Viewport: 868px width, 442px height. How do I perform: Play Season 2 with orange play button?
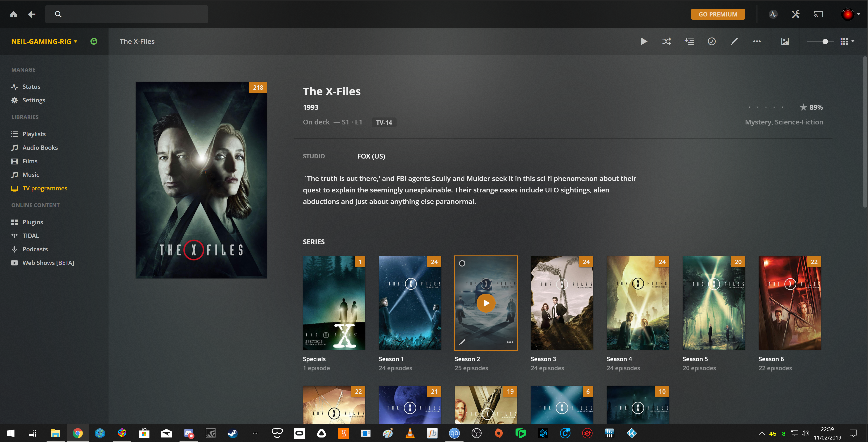click(x=486, y=303)
